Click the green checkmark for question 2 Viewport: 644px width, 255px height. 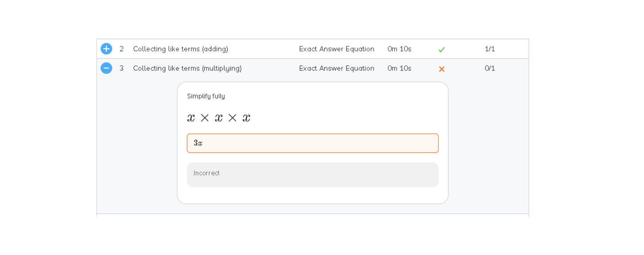442,50
